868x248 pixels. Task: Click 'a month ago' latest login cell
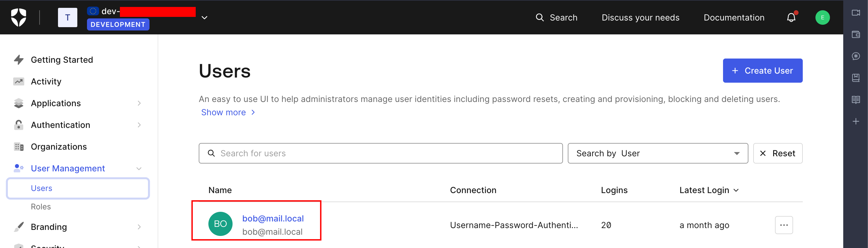click(704, 225)
